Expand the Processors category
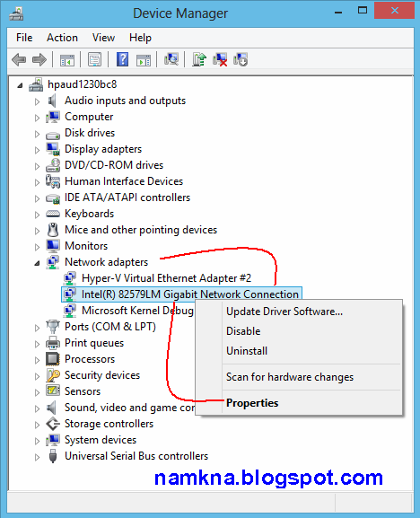420x518 pixels. tap(37, 360)
